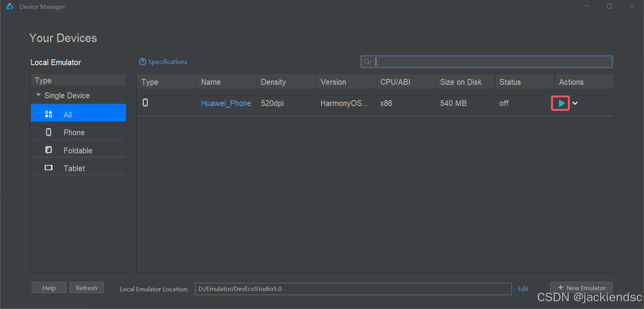Screen dimensions: 644x309
Task: Click the magnifier search options icon
Action: (x=368, y=62)
